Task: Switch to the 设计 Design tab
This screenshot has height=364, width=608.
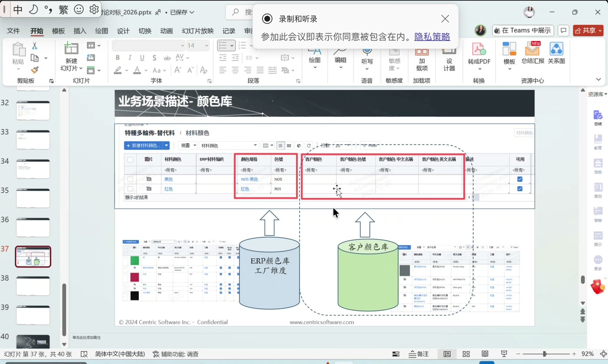Action: [x=123, y=31]
